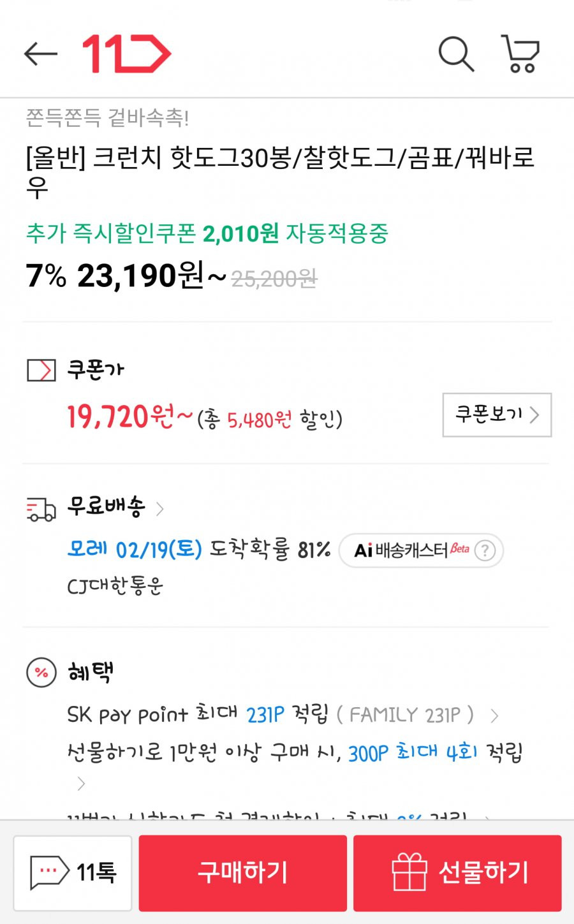
Task: Open 11톡 chat button
Action: coord(73,873)
